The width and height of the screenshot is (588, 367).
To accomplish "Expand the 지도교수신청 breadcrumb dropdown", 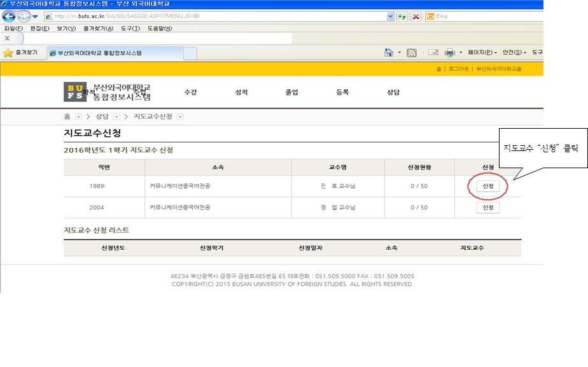I will tap(180, 117).
